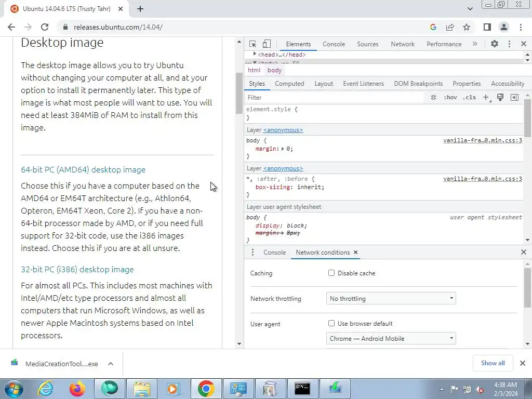532x399 pixels.
Task: Select the html breadcrumb
Action: tap(254, 70)
